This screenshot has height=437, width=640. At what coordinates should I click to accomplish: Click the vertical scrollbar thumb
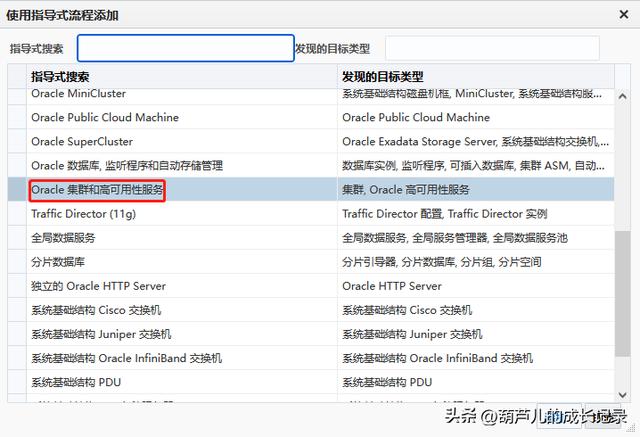(x=622, y=293)
